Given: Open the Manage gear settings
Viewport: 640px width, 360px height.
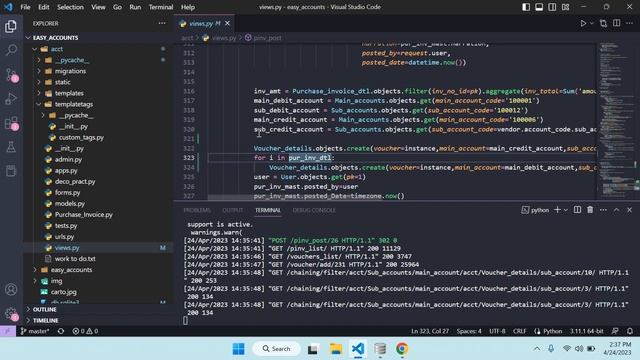Looking at the screenshot, I should (x=11, y=313).
